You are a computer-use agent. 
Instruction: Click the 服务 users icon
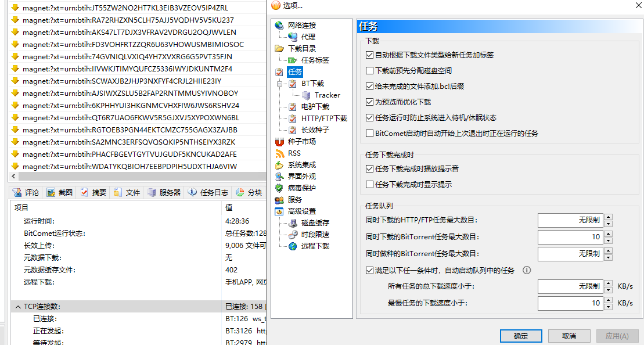coord(279,200)
